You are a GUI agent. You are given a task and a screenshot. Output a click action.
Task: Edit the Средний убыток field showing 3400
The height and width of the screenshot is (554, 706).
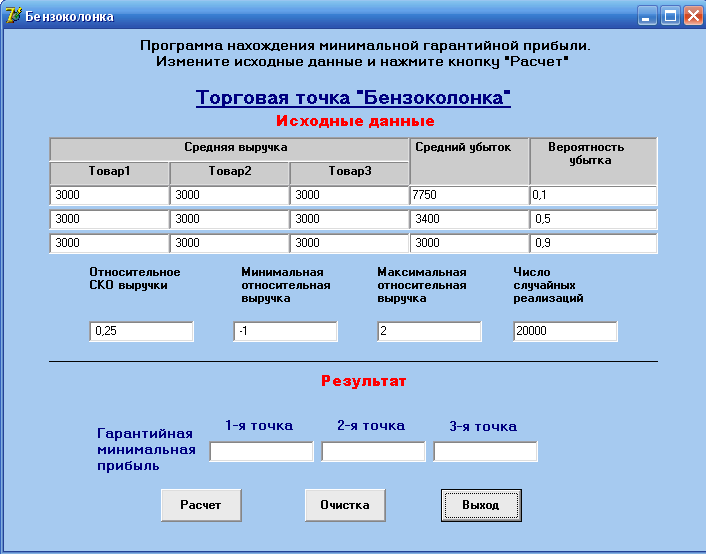pos(469,219)
